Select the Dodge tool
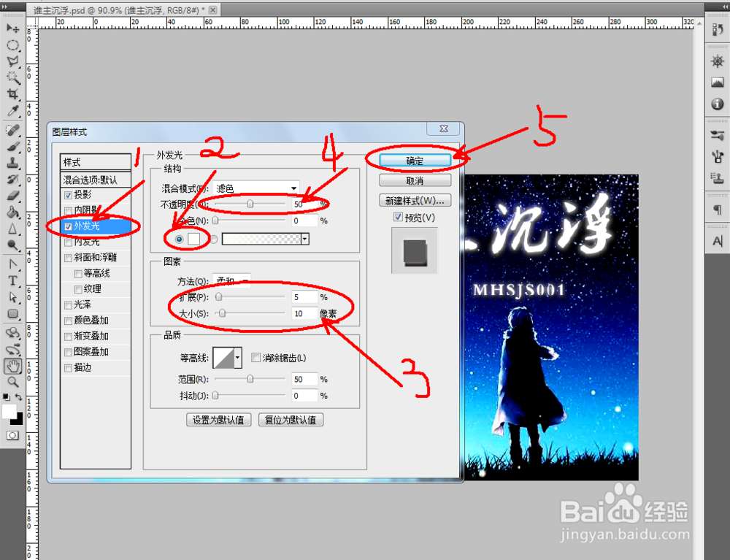Image resolution: width=730 pixels, height=560 pixels. pos(12,245)
